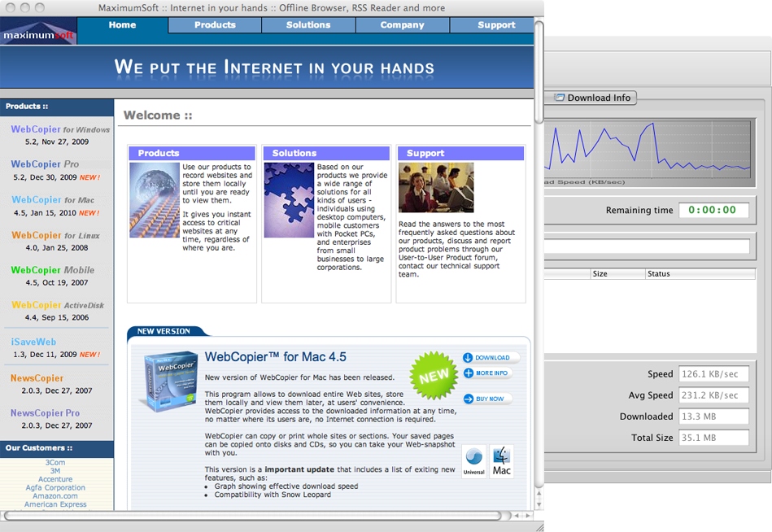Click the Accenture customer link
Screen dimensions: 772x532
pos(55,479)
